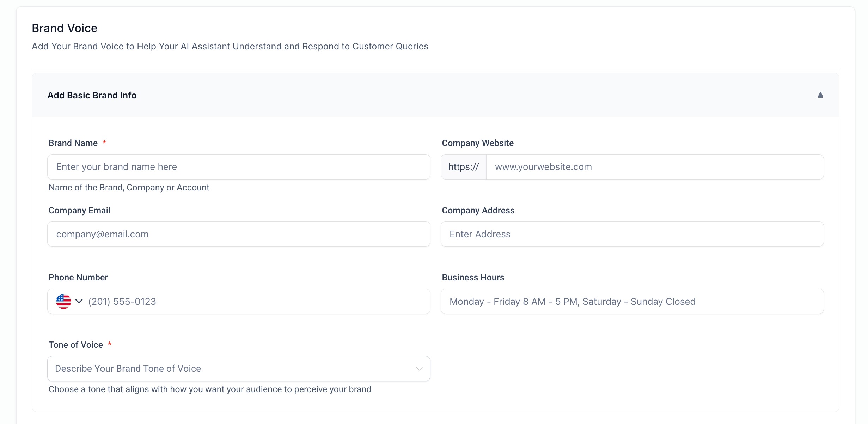Collapse the Add Basic Brand Info section

(x=820, y=95)
